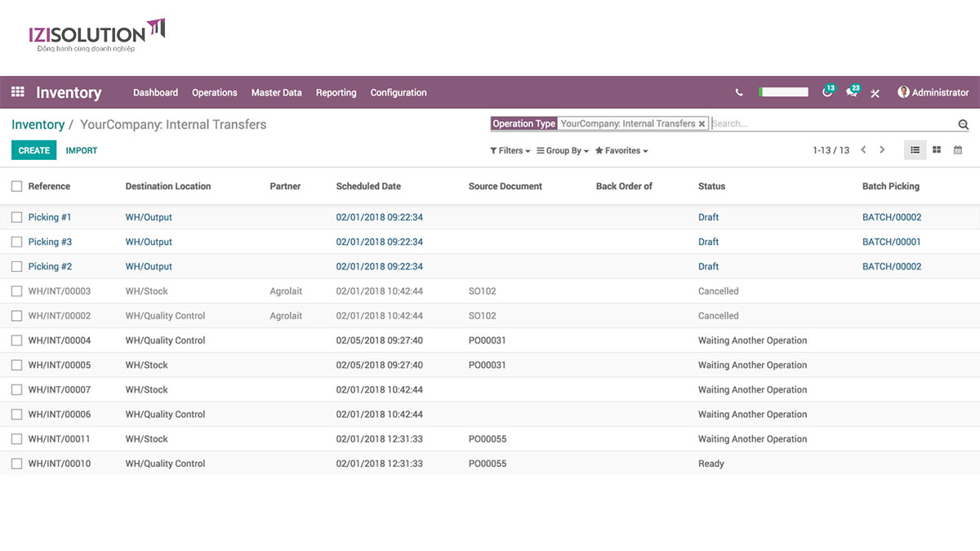
Task: Click the green progress bar in navbar
Action: (x=784, y=92)
